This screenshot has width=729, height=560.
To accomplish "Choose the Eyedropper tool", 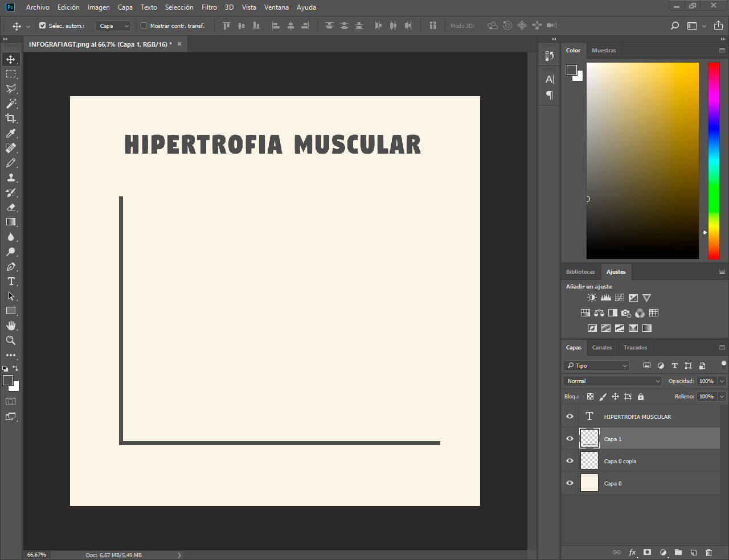I will coord(11,133).
